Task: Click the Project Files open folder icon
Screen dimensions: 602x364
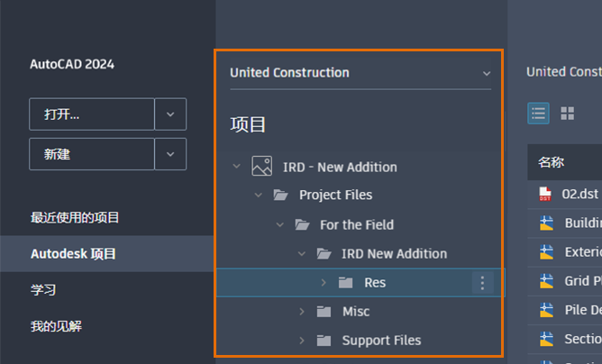Action: (x=280, y=195)
